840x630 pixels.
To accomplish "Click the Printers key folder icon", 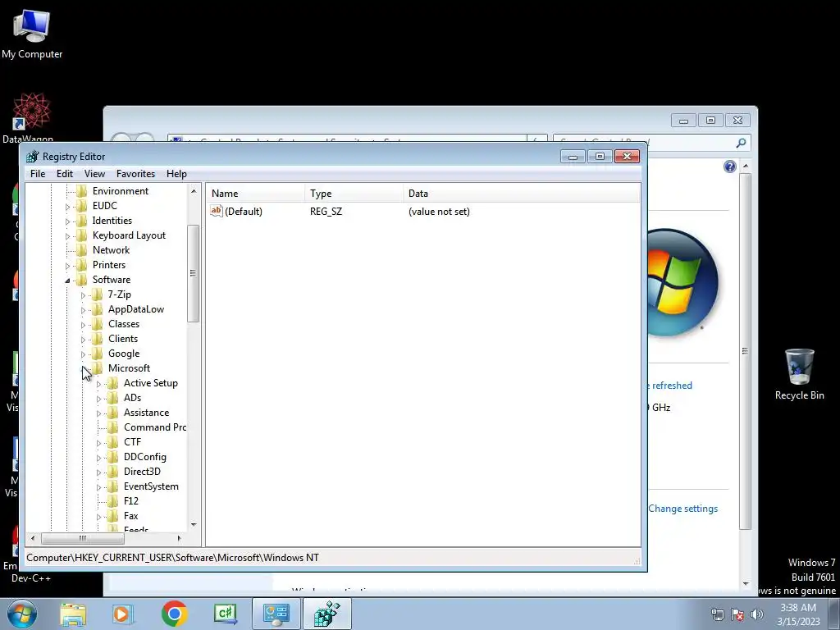I will pos(81,265).
